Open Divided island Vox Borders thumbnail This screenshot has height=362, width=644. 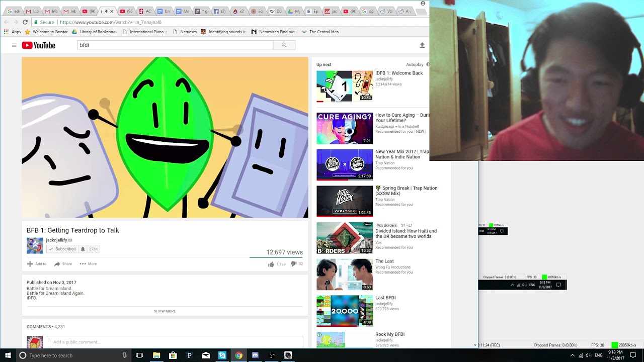click(x=345, y=238)
